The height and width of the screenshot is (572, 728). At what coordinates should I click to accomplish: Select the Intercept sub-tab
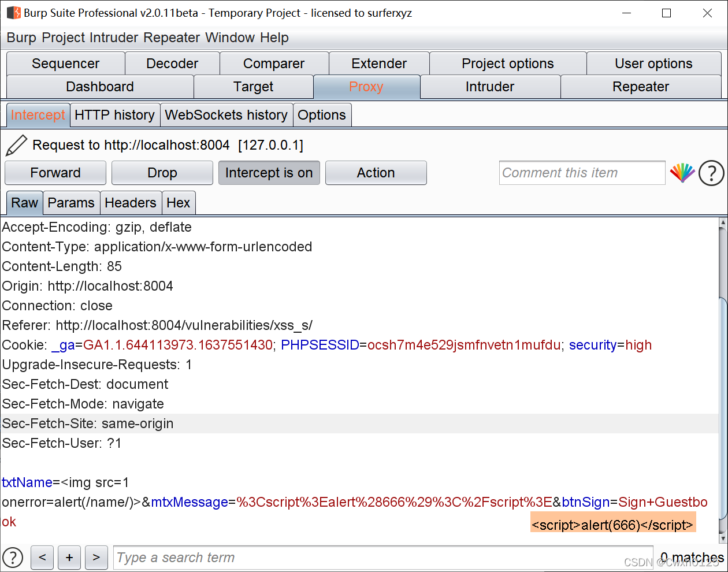tap(38, 115)
